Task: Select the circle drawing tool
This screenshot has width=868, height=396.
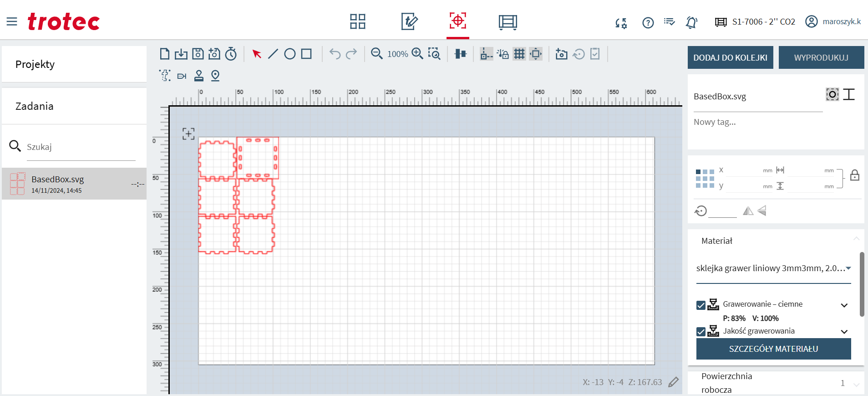Action: [x=290, y=54]
